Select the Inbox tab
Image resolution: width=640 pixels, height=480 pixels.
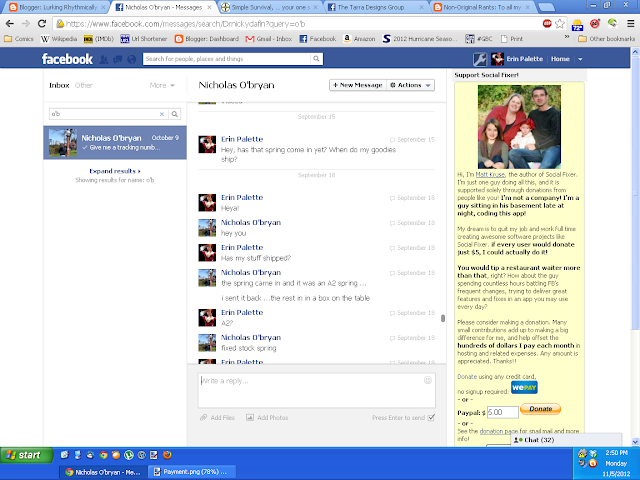(x=59, y=85)
